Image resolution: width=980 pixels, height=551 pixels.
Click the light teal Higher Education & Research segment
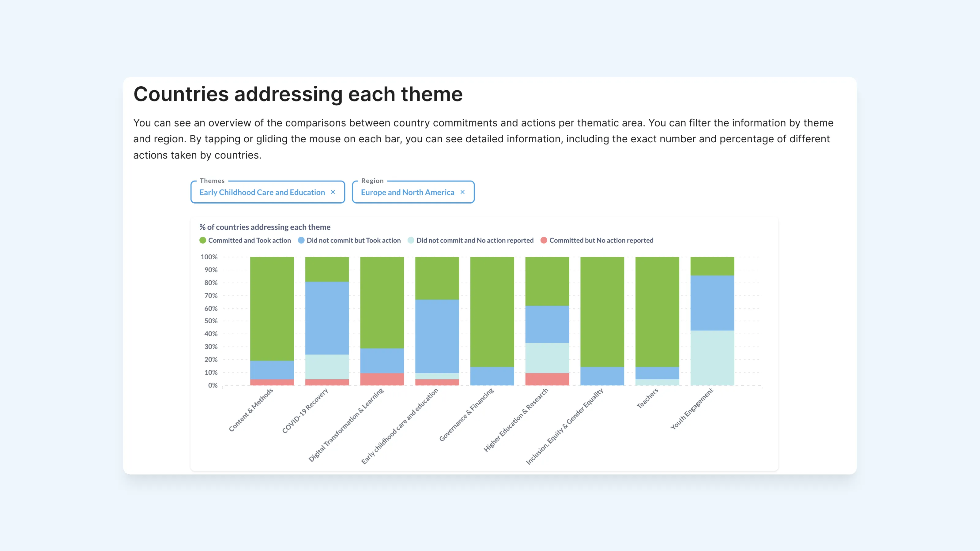pos(547,358)
